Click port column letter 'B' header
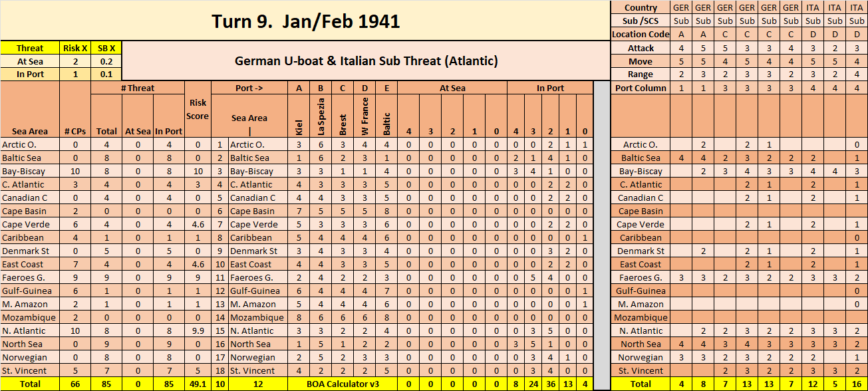 [321, 88]
